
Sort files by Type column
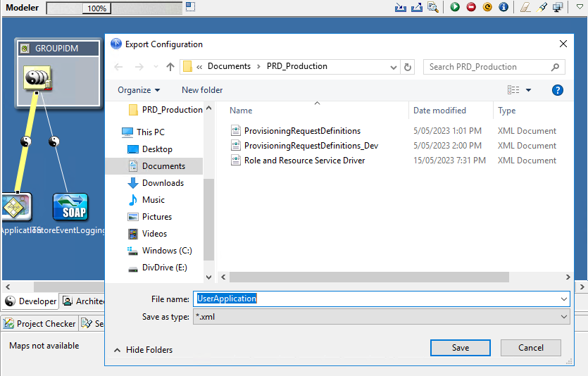[x=506, y=111]
